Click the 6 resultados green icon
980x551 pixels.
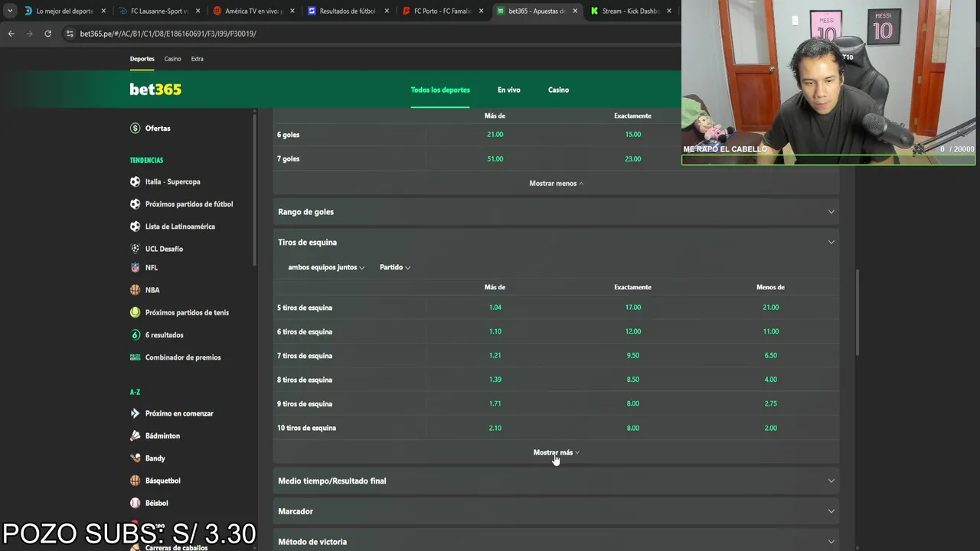(136, 335)
